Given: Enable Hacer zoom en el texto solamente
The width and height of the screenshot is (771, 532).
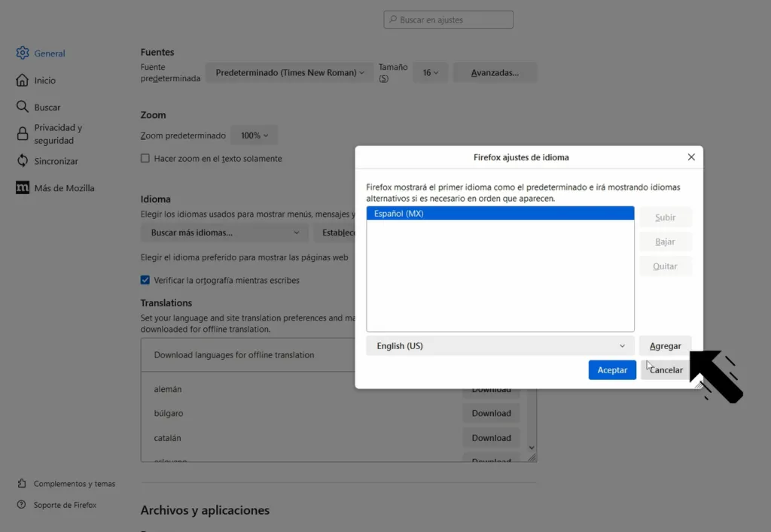Looking at the screenshot, I should [145, 158].
